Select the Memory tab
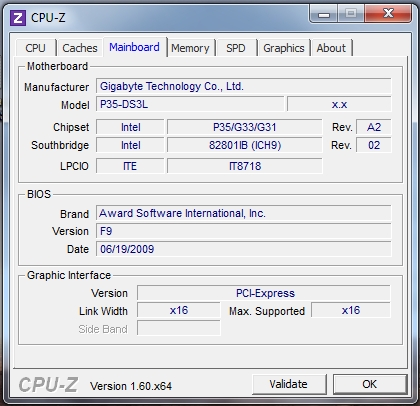The height and width of the screenshot is (406, 420). tap(190, 48)
